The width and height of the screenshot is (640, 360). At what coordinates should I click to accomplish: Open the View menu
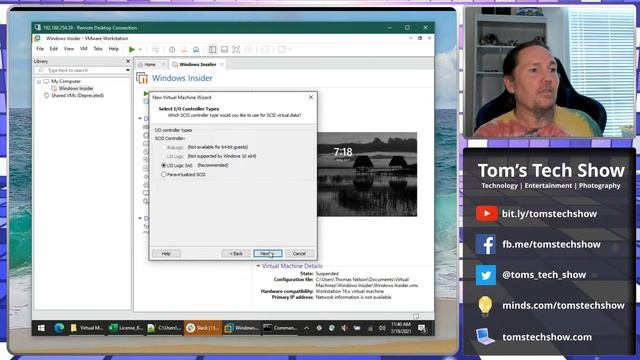coord(69,49)
